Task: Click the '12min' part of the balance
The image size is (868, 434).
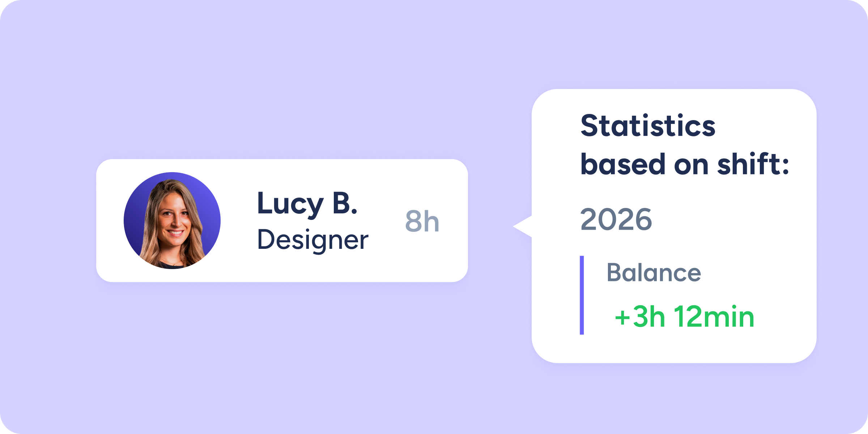Action: pos(714,317)
